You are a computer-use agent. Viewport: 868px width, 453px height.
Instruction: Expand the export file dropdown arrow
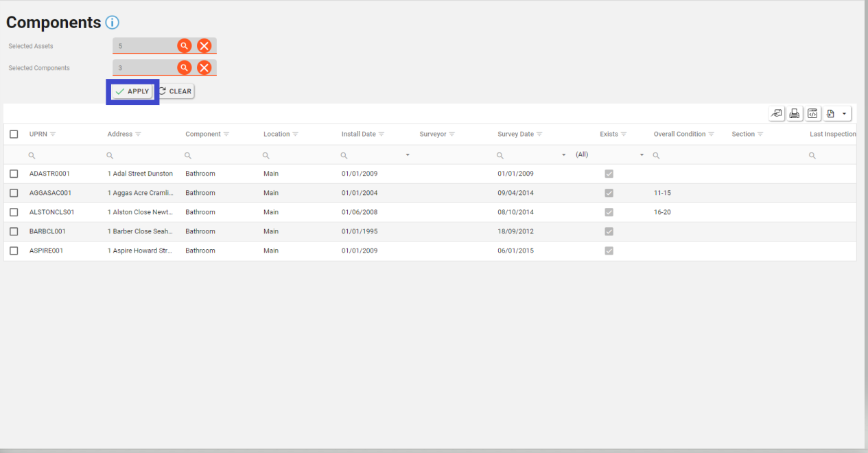point(843,114)
